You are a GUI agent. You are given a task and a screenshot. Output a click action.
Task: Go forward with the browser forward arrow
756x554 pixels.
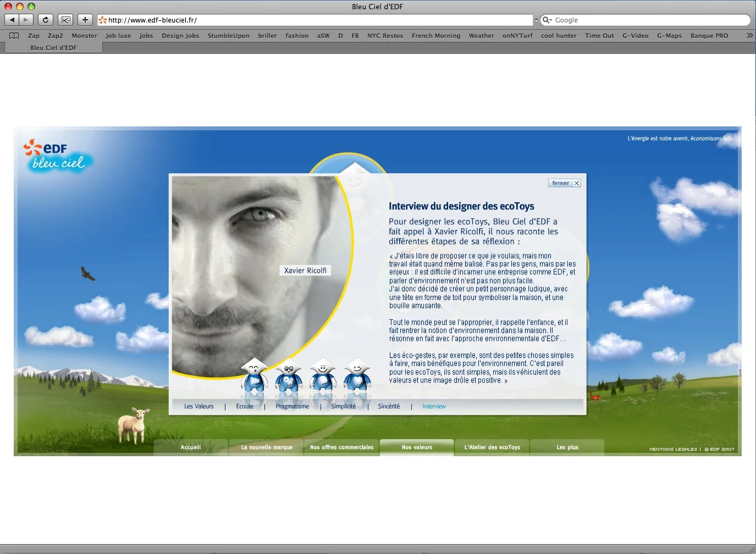(26, 20)
